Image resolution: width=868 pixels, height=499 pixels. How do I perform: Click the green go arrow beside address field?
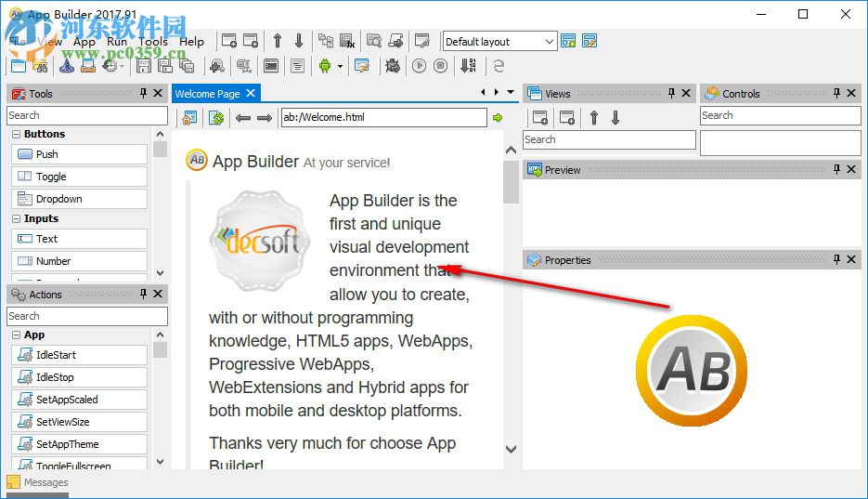click(x=498, y=117)
